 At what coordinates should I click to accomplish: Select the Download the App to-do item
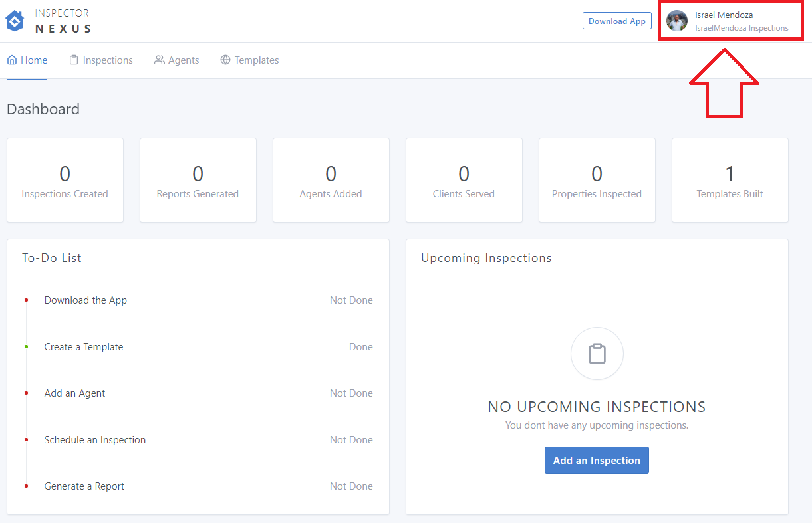86,300
